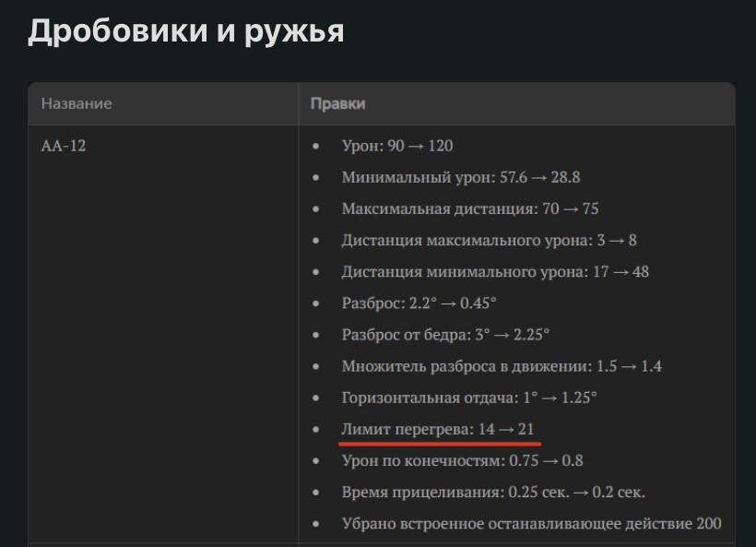Screen dimensions: 756x547
Task: Click 'Множитель разброса в движении: 1.5 → 1.4'
Action: tap(502, 366)
